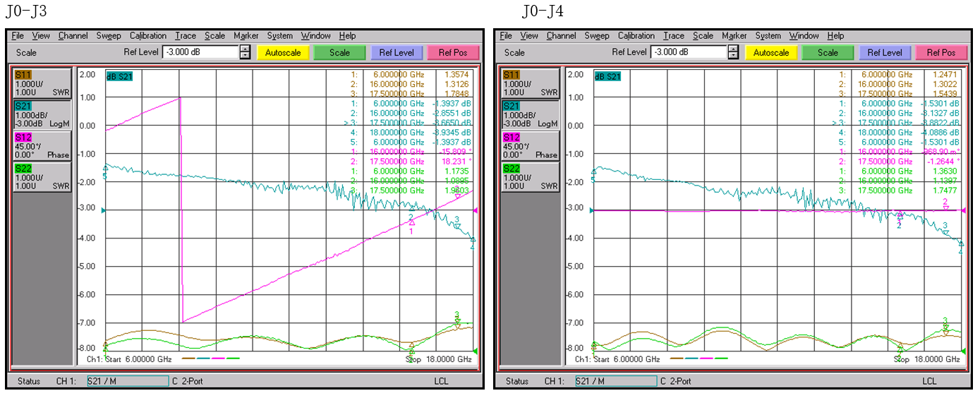Increase Ref Level with up arrow, J0-J3 window

click(245, 49)
